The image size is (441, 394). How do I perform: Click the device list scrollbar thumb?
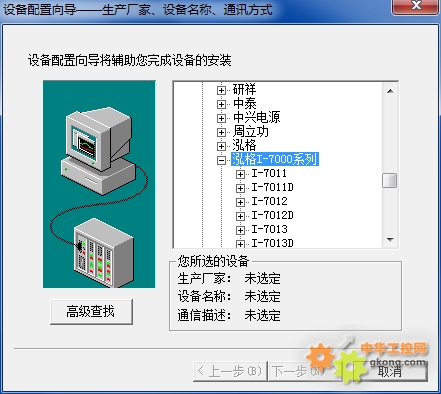390,180
